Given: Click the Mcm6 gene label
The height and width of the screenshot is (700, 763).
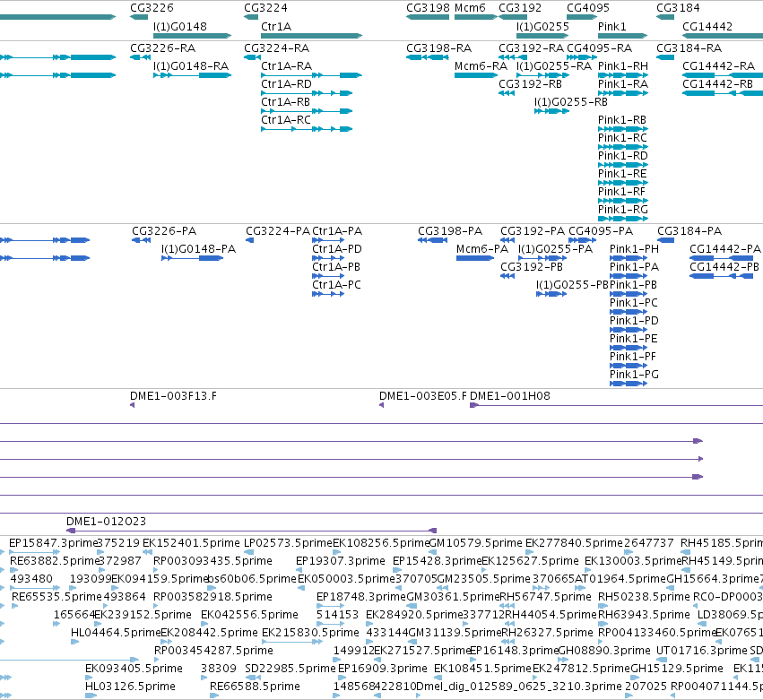Looking at the screenshot, I should (x=470, y=8).
